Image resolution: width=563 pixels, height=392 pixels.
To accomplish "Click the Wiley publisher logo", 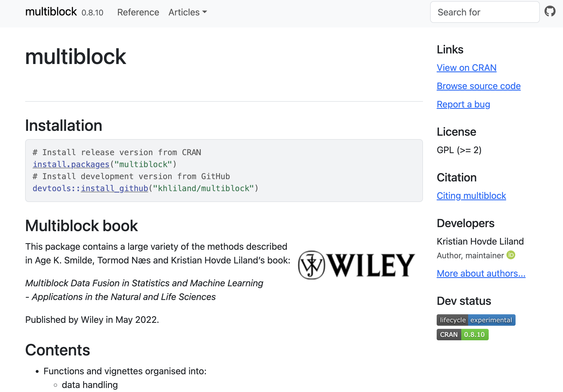I will [356, 265].
